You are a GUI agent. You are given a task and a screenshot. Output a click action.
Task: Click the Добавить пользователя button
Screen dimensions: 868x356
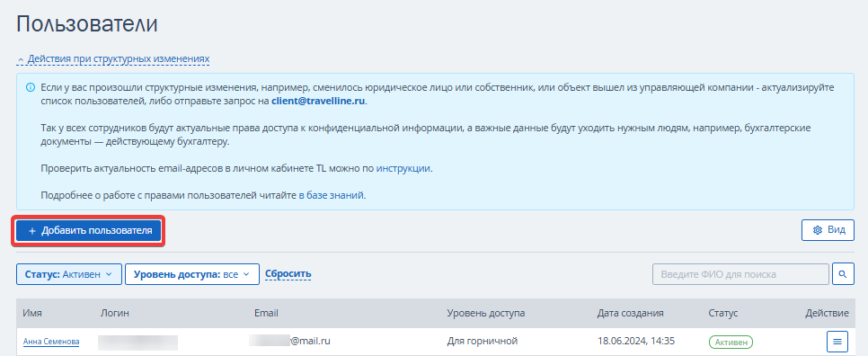coord(89,231)
